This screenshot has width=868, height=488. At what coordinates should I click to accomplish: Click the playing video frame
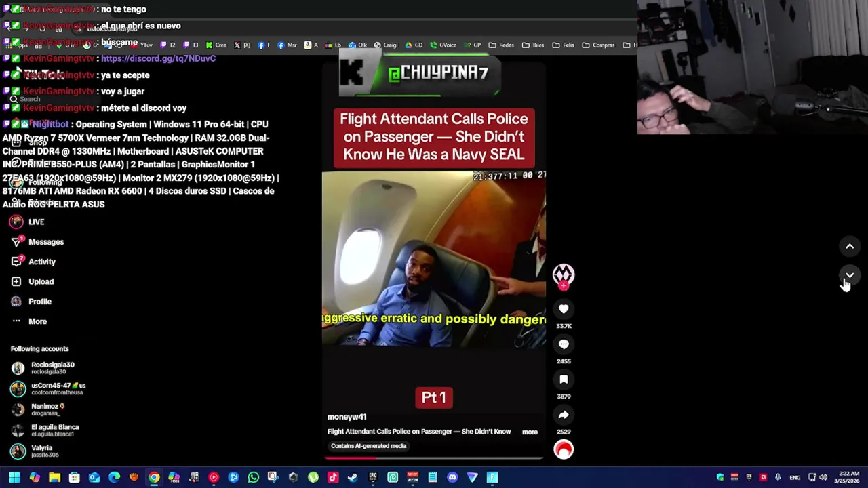pos(434,259)
